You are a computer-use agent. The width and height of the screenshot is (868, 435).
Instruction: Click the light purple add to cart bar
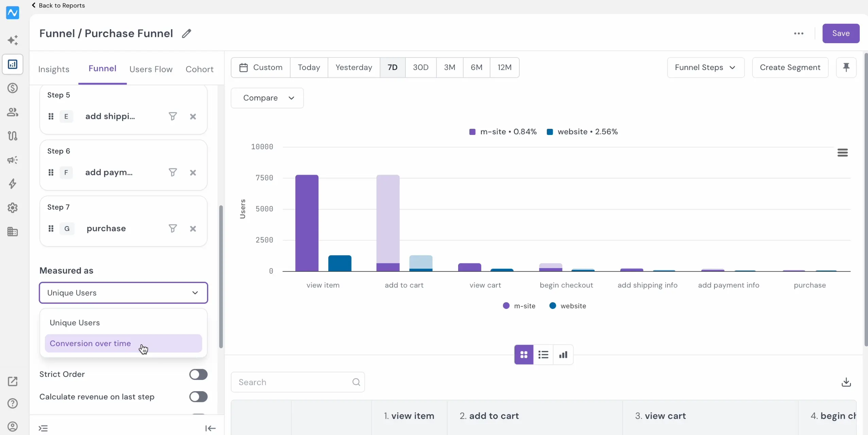(388, 219)
